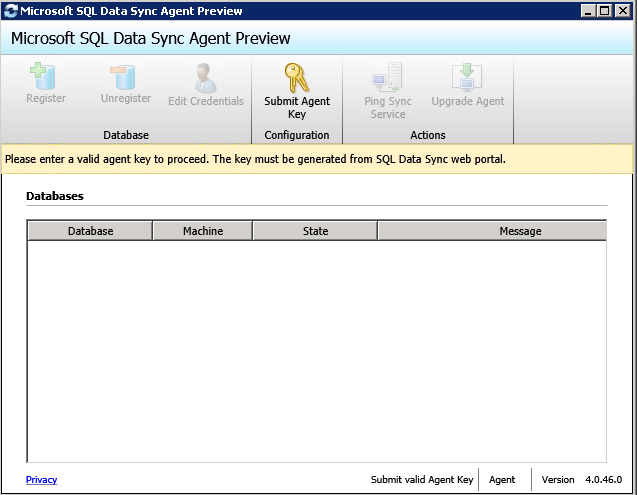This screenshot has height=495, width=637.
Task: Click the Upgrade Agent icon
Action: click(467, 77)
